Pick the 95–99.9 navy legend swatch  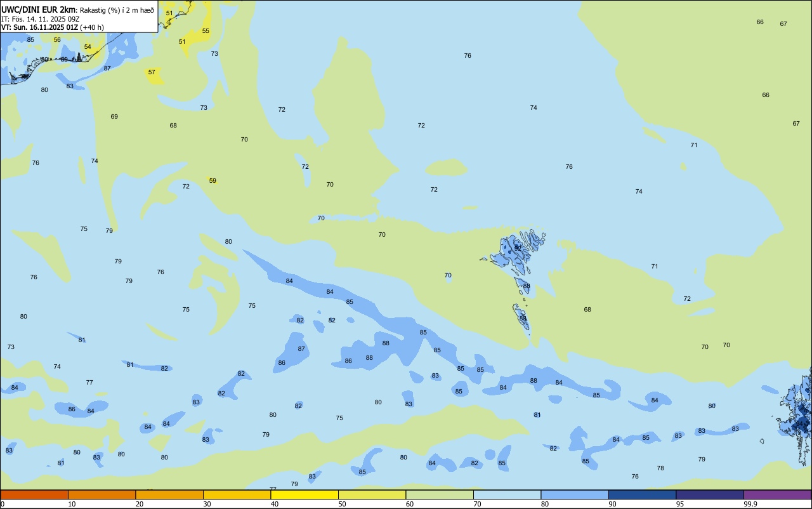[710, 494]
